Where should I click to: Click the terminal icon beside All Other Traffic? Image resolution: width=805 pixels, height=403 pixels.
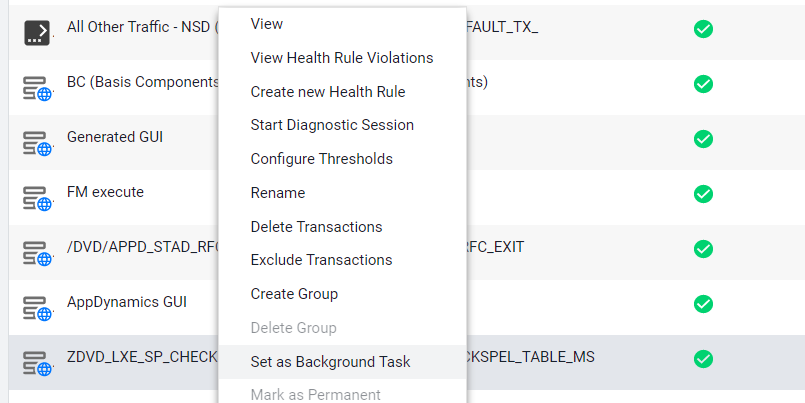coord(37,33)
